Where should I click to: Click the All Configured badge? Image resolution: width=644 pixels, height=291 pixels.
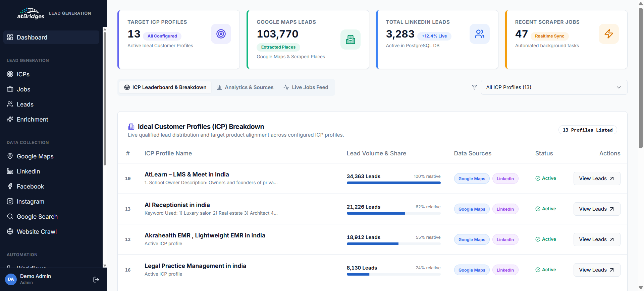coord(162,36)
